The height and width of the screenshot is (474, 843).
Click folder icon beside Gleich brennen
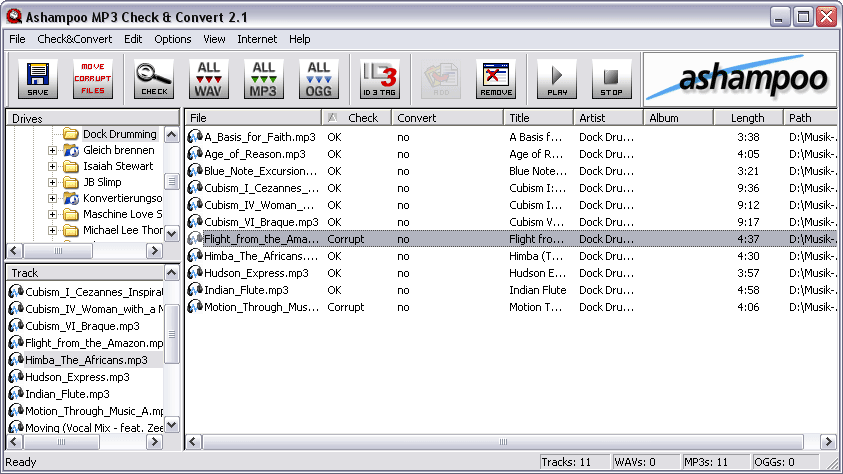tap(70, 150)
